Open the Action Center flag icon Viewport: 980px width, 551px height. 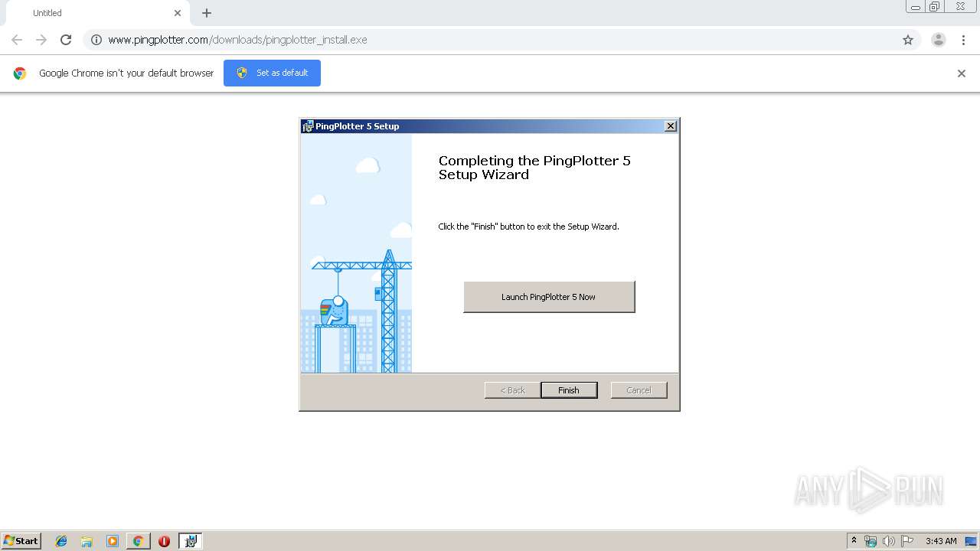coord(907,541)
